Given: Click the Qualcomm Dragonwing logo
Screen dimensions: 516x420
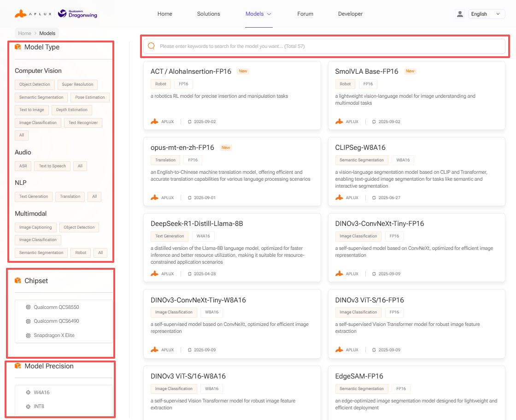Looking at the screenshot, I should (77, 14).
